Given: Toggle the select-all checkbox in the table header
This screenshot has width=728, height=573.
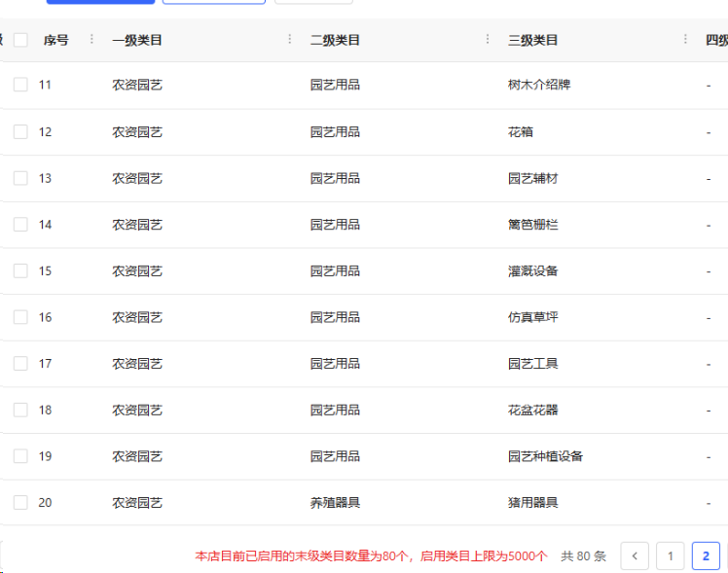Looking at the screenshot, I should 20,40.
